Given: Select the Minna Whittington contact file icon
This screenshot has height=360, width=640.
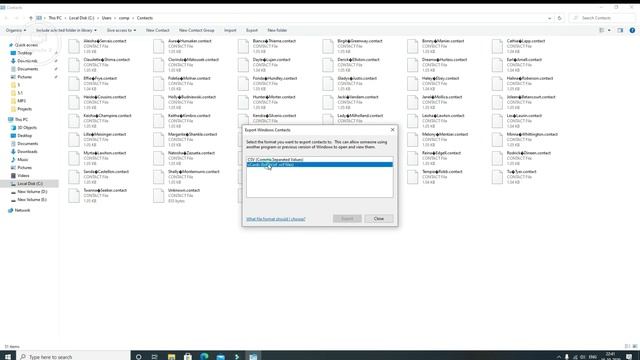Looking at the screenshot, I should [497, 140].
